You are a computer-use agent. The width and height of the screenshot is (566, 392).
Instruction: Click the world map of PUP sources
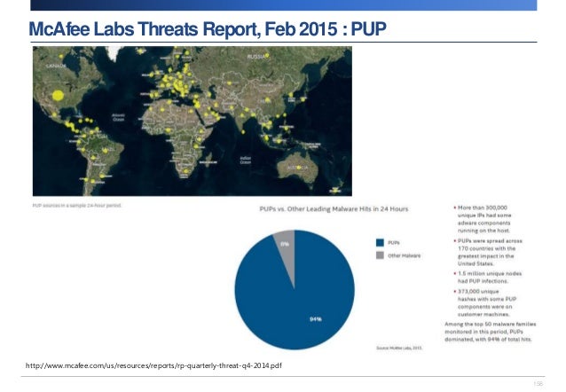(193, 121)
